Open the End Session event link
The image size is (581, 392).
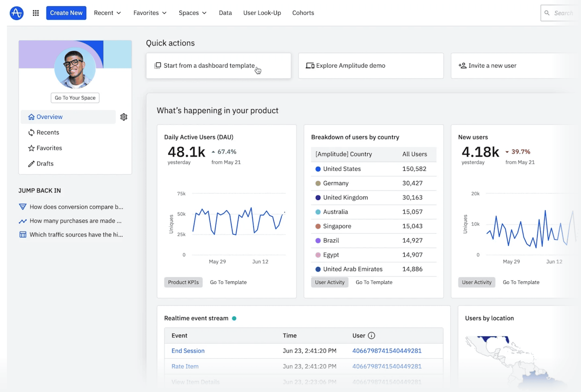pos(188,350)
